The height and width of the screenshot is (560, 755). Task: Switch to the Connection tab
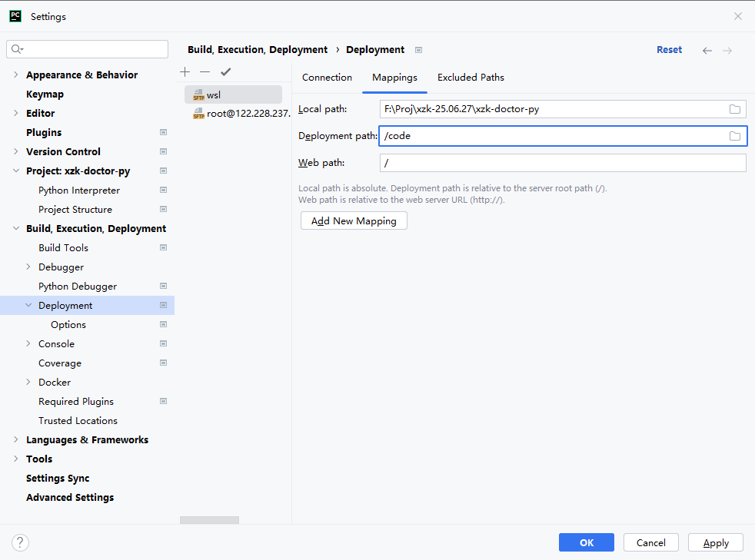[x=327, y=78]
